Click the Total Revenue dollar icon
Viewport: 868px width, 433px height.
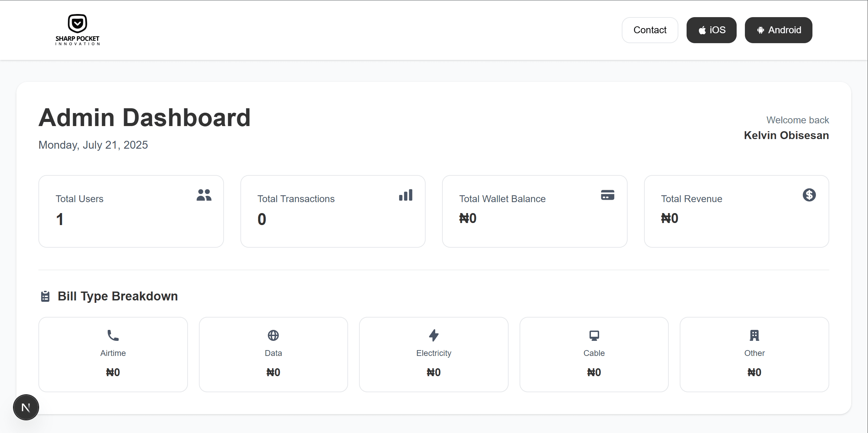(x=809, y=195)
